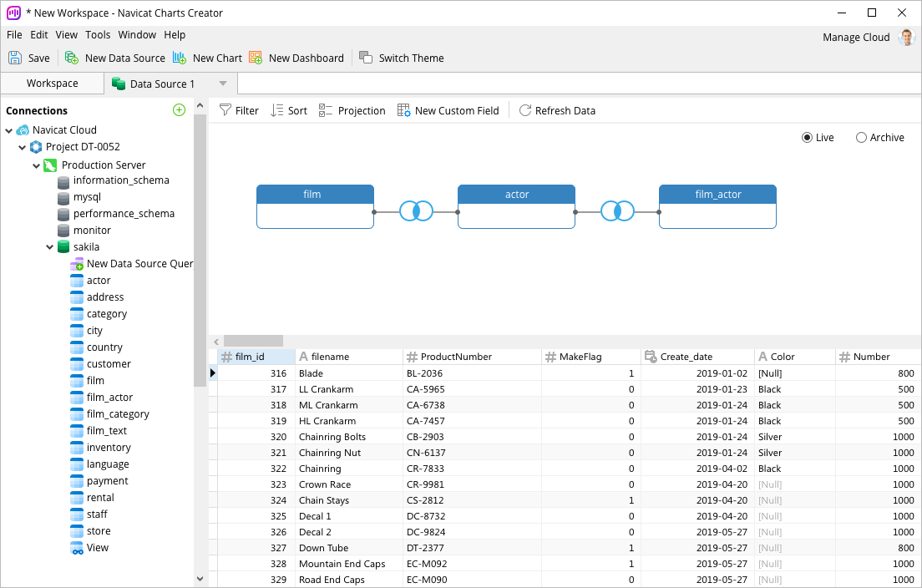This screenshot has width=922, height=588.
Task: Click the Color column header
Action: tap(794, 357)
